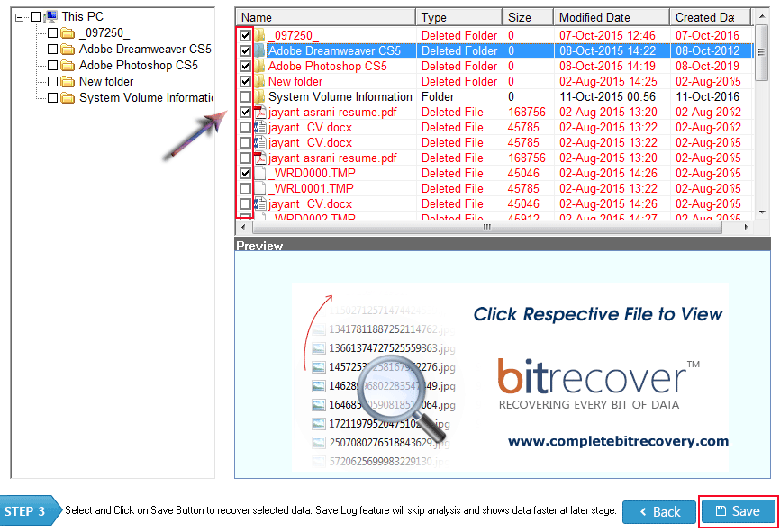Check System Volume Information row checkbox in list
This screenshot has height=532, width=780.
245,96
